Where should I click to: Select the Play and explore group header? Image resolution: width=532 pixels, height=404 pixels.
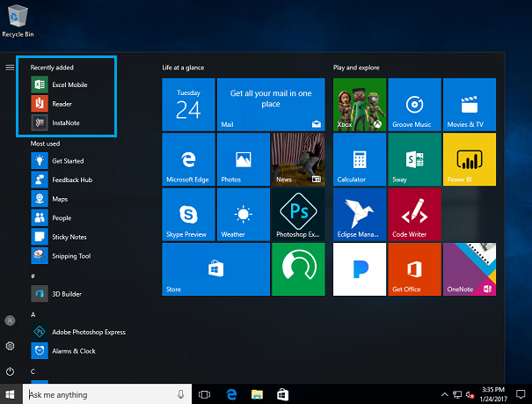[356, 68]
